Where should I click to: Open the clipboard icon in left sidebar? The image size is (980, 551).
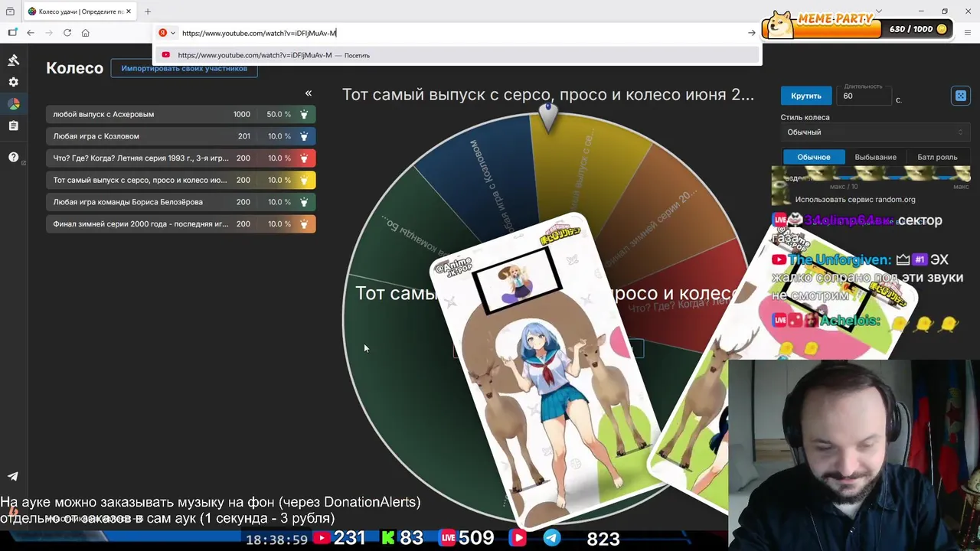(13, 126)
